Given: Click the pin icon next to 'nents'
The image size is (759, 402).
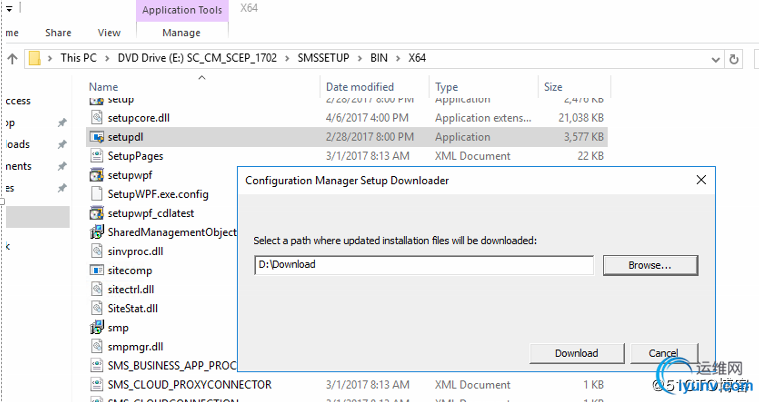Looking at the screenshot, I should pos(62,166).
